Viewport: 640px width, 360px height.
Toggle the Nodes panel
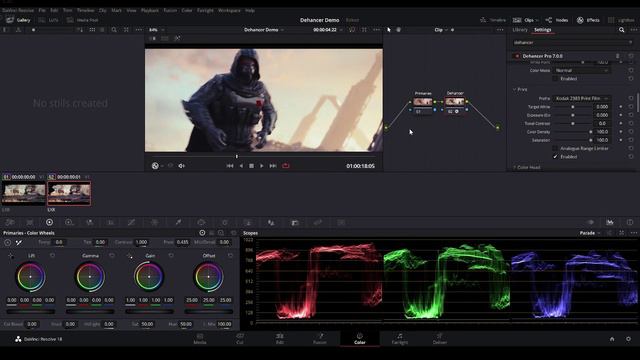[557, 20]
